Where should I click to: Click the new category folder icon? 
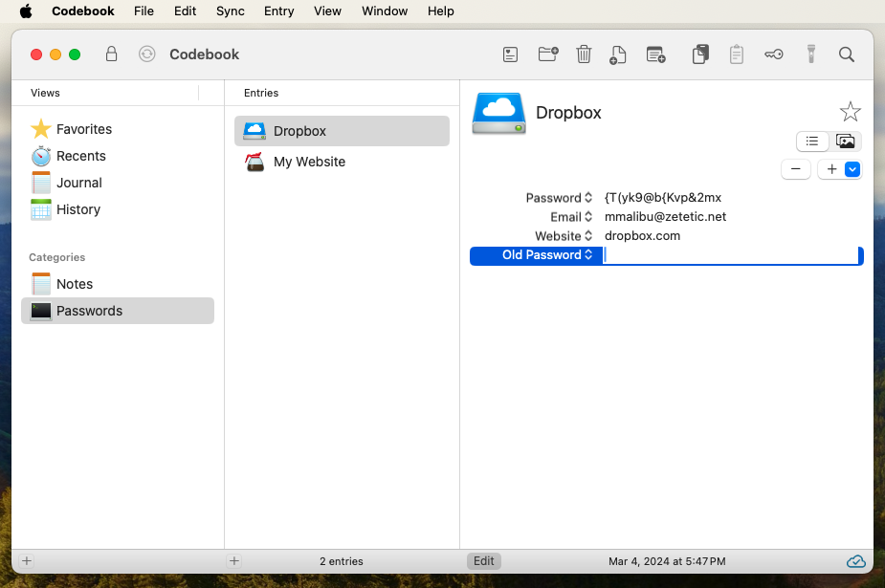click(x=548, y=54)
